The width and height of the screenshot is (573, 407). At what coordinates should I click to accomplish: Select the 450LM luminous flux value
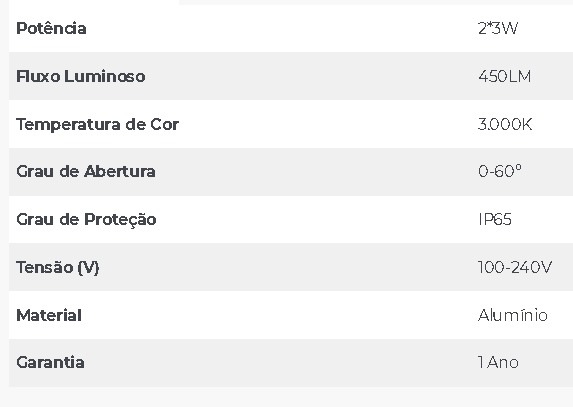504,76
